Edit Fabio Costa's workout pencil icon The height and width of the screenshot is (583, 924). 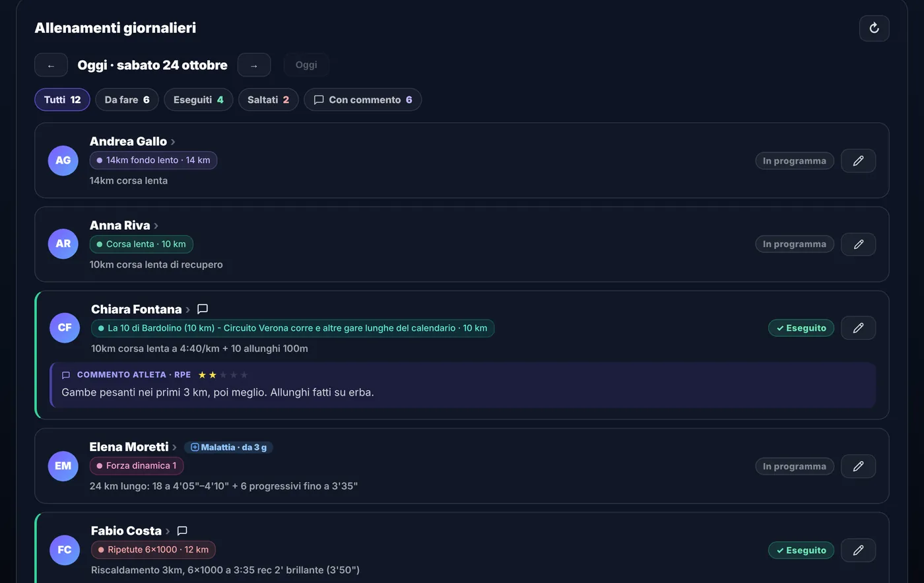[858, 550]
